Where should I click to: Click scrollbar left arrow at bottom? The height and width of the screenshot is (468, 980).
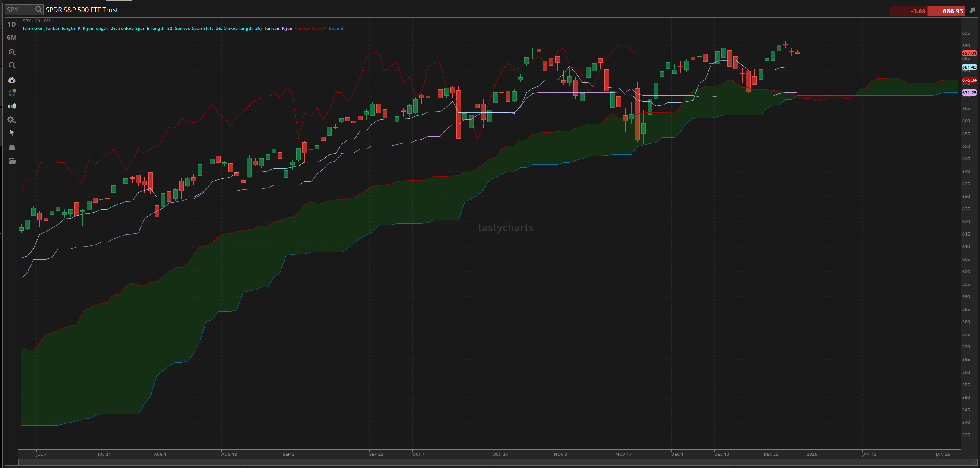(x=21, y=462)
